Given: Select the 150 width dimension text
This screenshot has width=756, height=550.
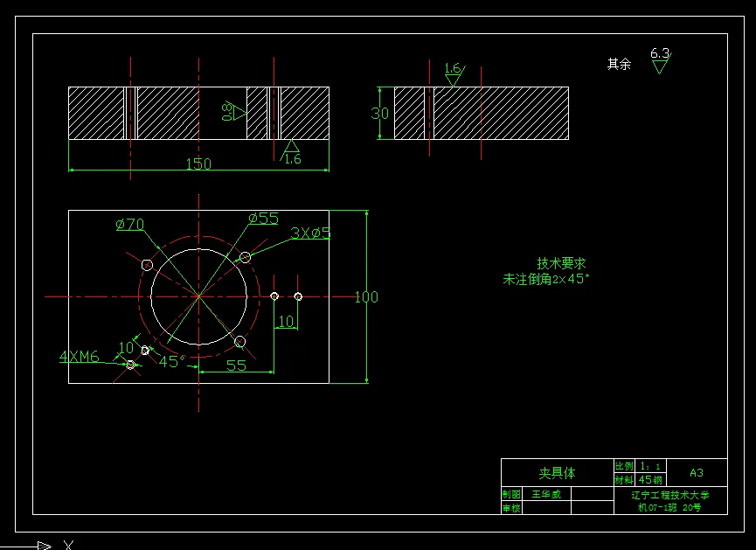Looking at the screenshot, I should coord(198,164).
